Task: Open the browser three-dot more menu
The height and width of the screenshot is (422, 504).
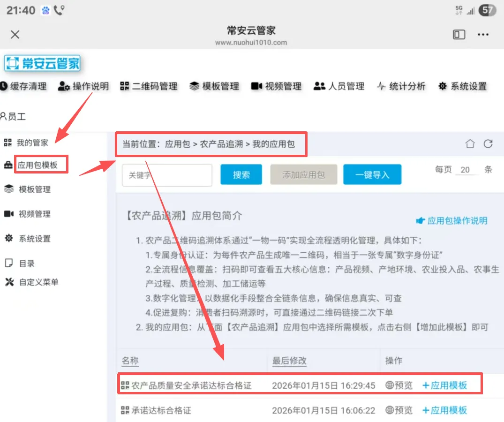Action: coord(483,35)
